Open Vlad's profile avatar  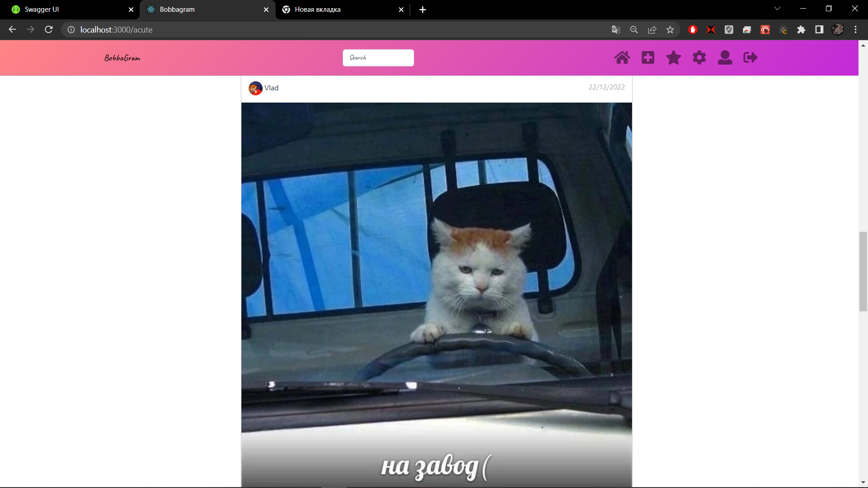(x=255, y=88)
